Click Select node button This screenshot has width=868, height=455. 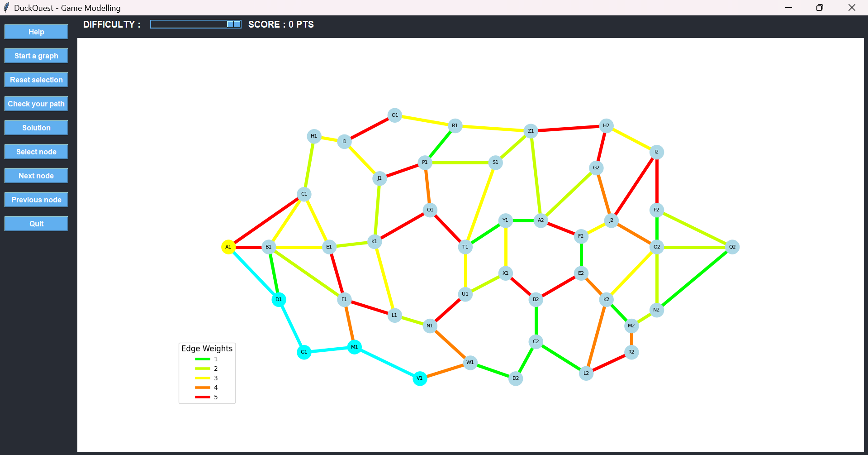click(36, 152)
